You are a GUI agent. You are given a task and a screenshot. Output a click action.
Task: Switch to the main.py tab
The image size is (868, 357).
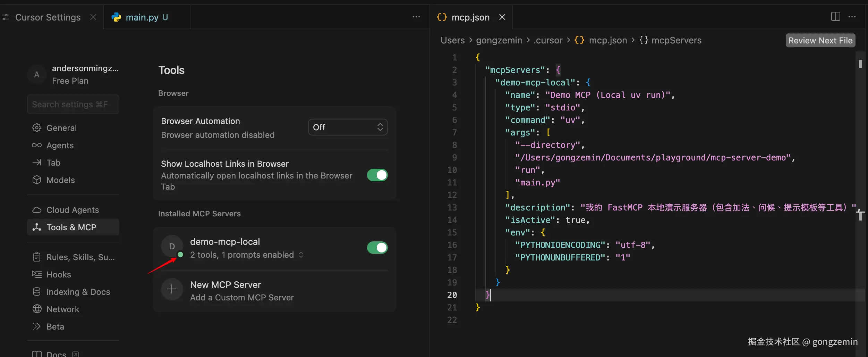point(142,17)
